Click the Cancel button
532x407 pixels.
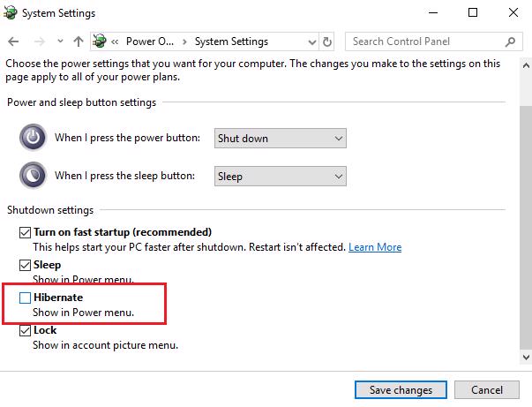[x=487, y=389]
